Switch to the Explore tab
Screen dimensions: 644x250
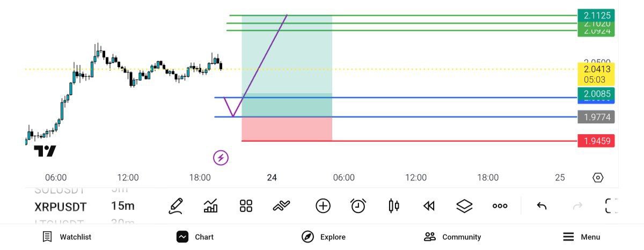324,237
